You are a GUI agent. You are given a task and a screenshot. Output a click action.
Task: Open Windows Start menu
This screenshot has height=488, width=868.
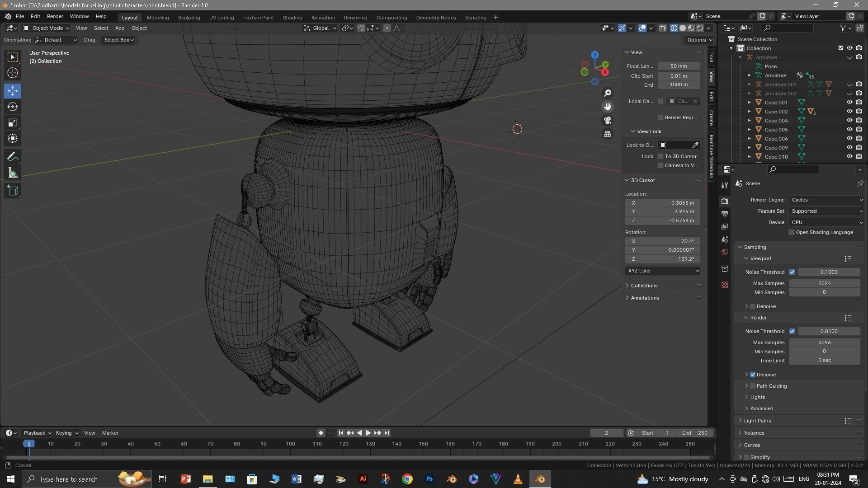(x=11, y=479)
